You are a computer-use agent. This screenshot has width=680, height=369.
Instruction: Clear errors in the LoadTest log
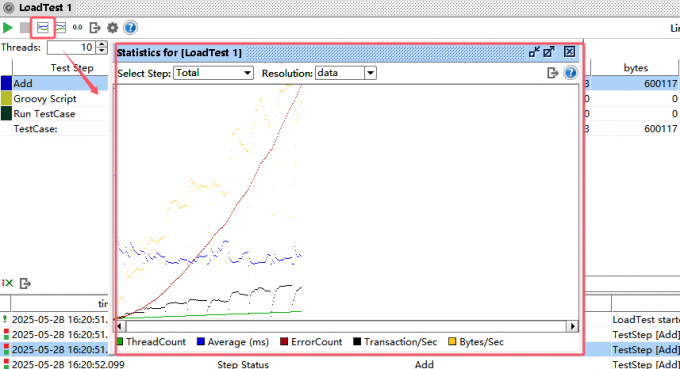[7, 283]
